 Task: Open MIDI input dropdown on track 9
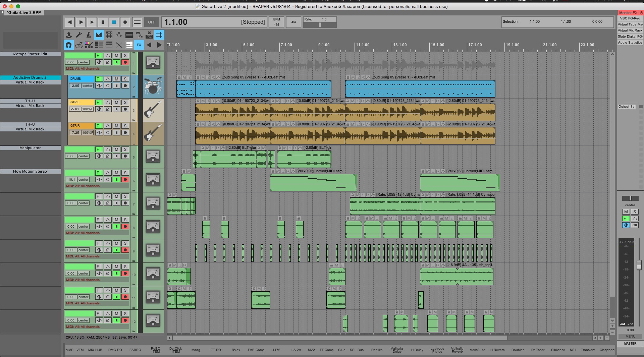[x=97, y=256]
